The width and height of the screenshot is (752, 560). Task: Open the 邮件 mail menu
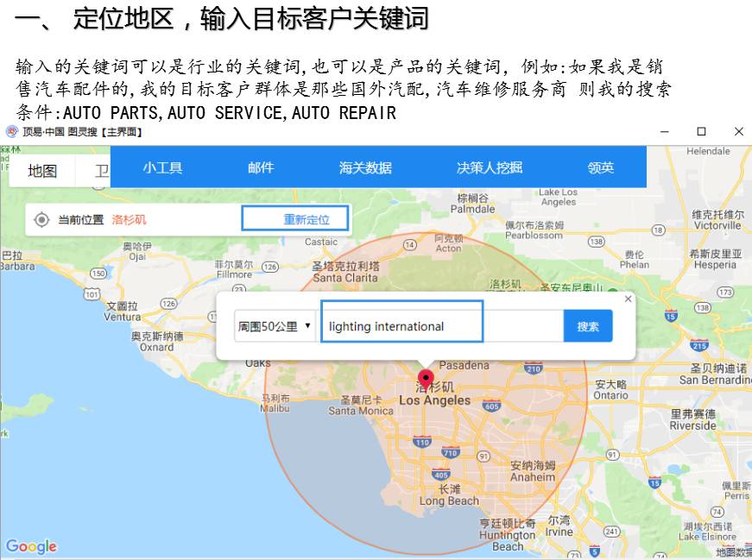(260, 167)
